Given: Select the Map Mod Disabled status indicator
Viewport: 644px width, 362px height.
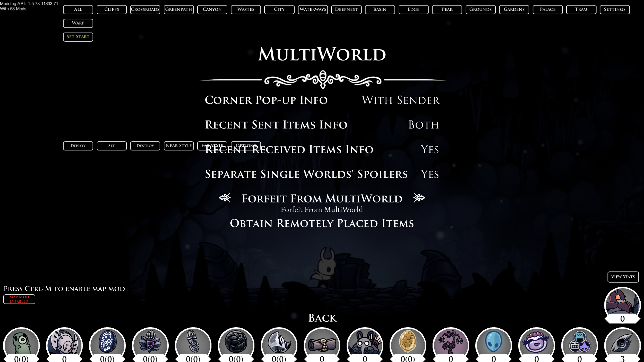Looking at the screenshot, I should [x=19, y=299].
